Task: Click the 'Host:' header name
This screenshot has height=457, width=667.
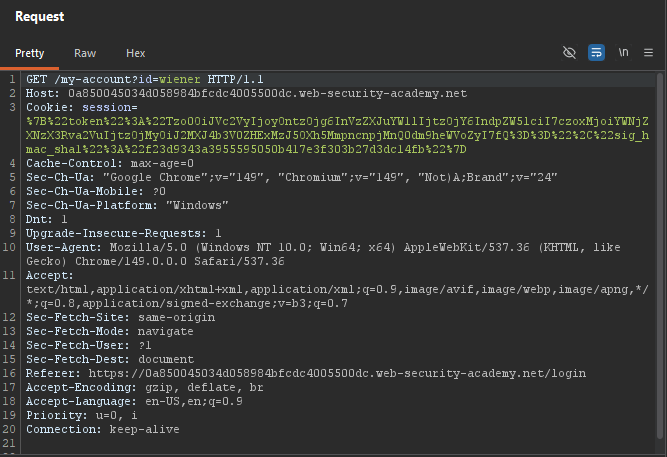Action: pyautogui.click(x=43, y=94)
